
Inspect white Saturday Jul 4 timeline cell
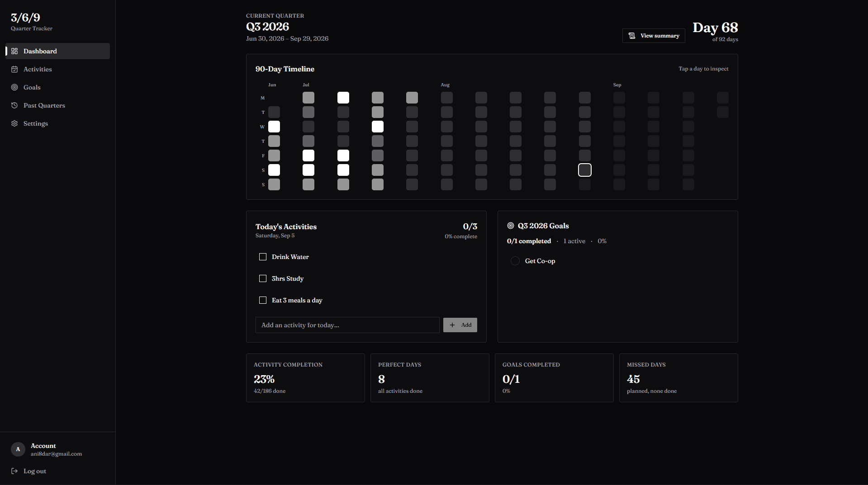(x=274, y=170)
